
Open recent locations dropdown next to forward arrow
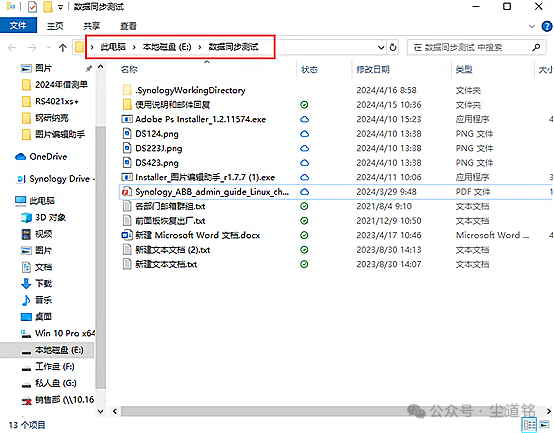[48, 48]
